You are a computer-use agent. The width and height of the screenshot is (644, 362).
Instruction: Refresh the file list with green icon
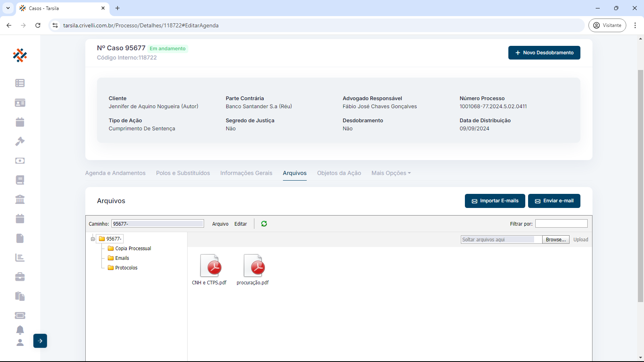[264, 224]
